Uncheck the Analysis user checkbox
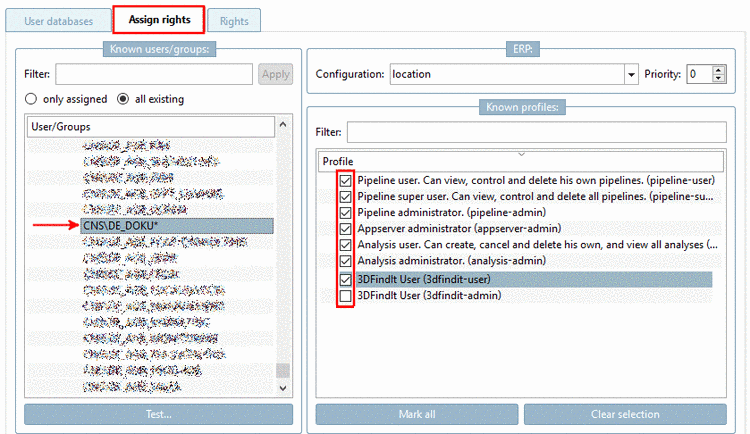 coord(345,245)
